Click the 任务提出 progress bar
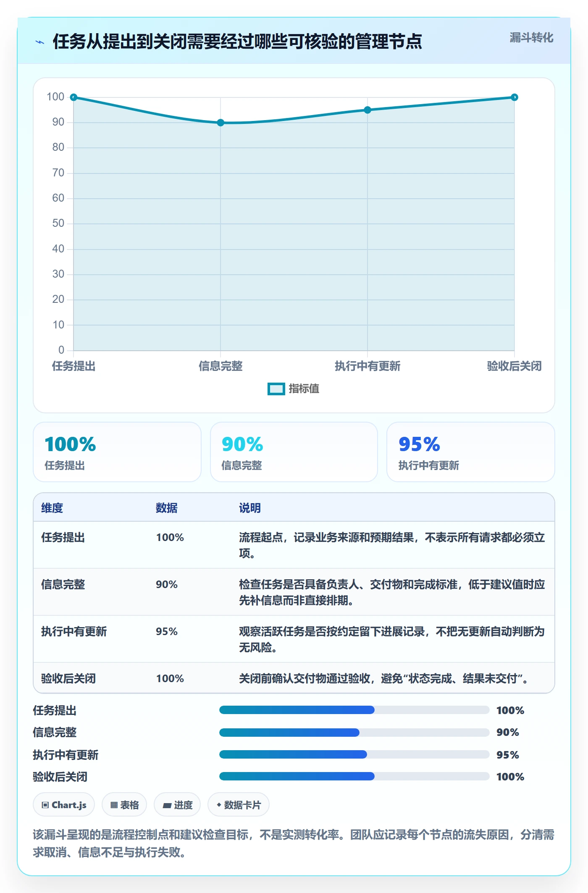The width and height of the screenshot is (588, 893). 354,710
